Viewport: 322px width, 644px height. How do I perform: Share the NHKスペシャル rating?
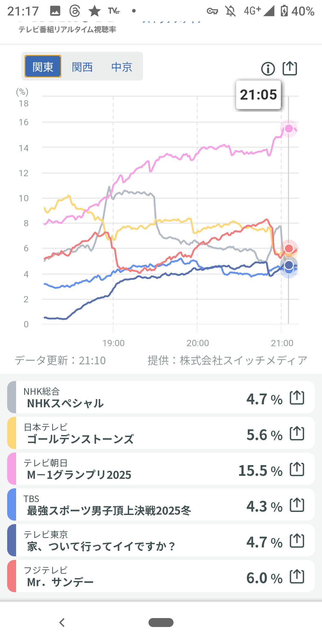point(297,398)
